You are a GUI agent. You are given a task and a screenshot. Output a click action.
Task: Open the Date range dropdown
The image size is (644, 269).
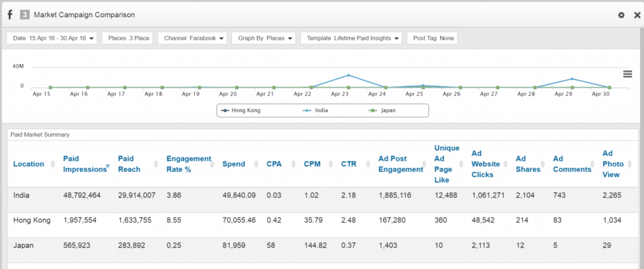pyautogui.click(x=52, y=38)
